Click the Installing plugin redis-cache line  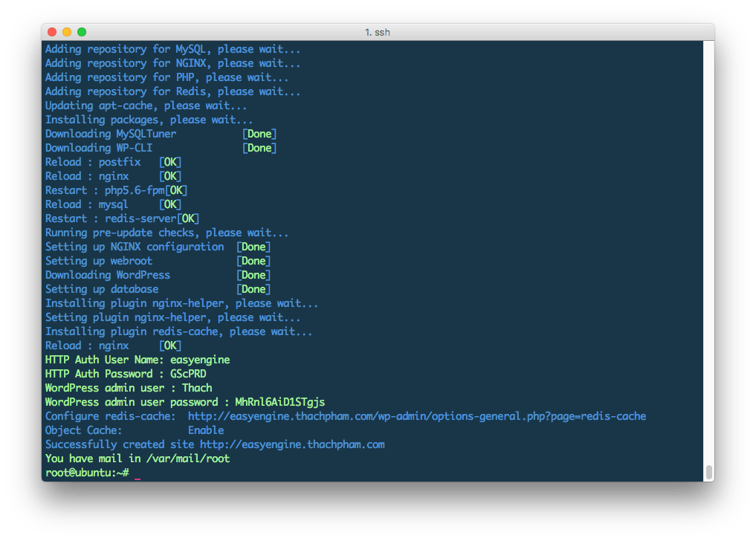point(178,331)
